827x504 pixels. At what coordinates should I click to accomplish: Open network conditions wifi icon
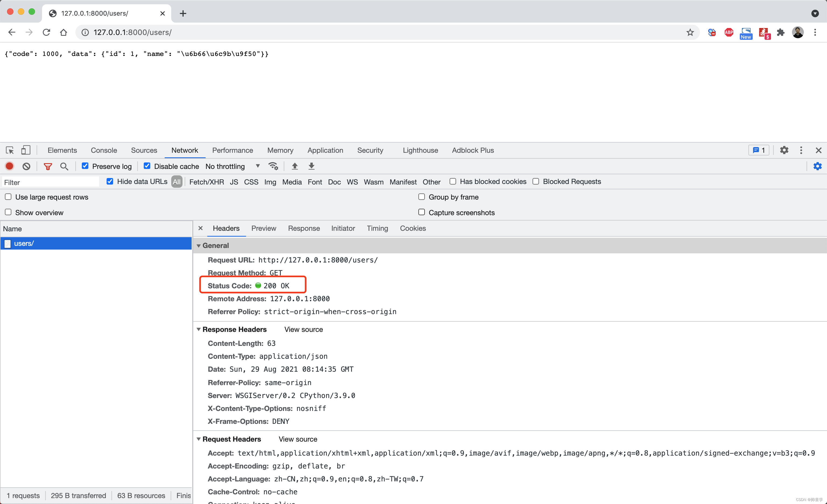click(x=273, y=166)
